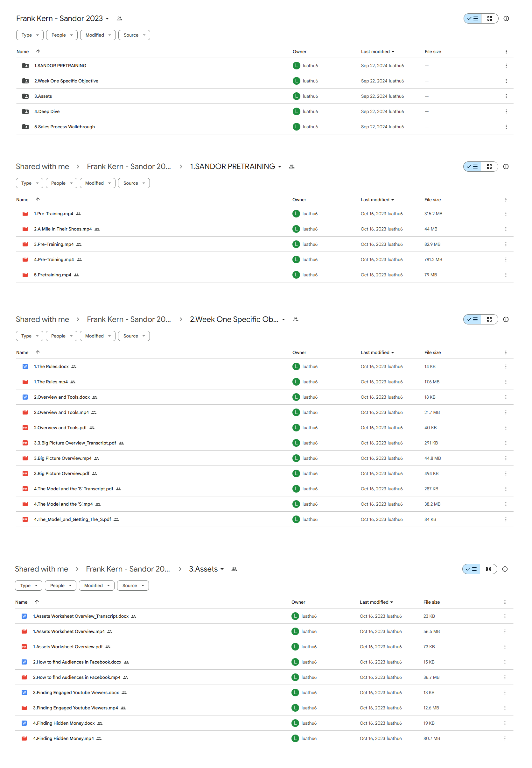532x768 pixels.
Task: Click shared-people icon beside 3.Assets title
Action: pyautogui.click(x=234, y=569)
